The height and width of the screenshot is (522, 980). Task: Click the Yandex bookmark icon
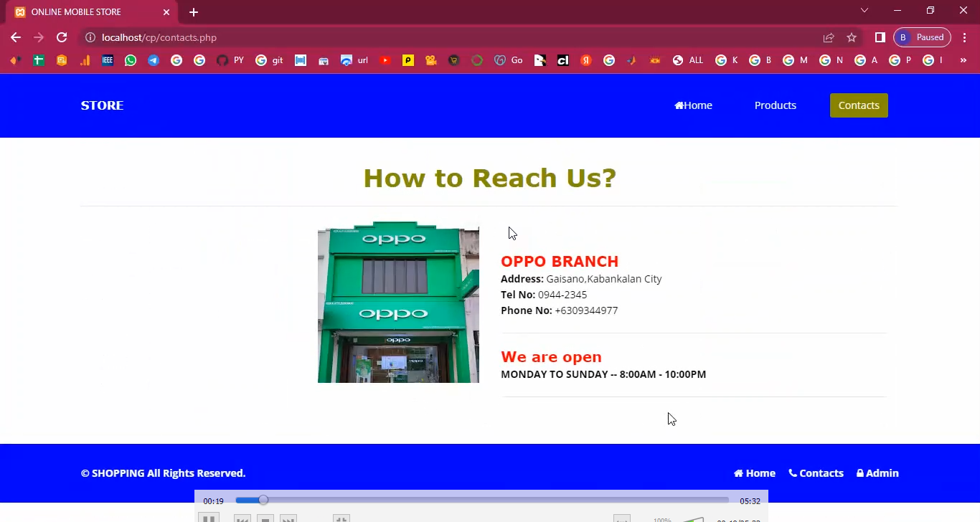click(586, 60)
